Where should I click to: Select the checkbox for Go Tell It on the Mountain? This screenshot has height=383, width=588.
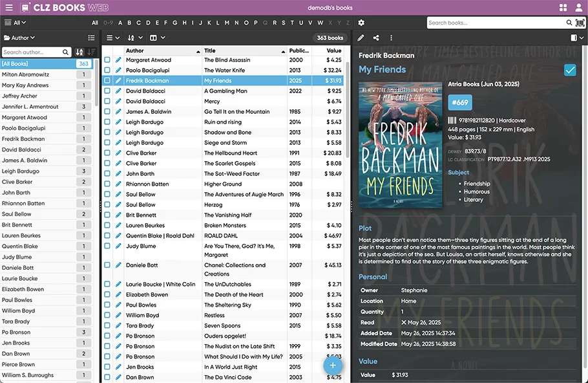107,111
